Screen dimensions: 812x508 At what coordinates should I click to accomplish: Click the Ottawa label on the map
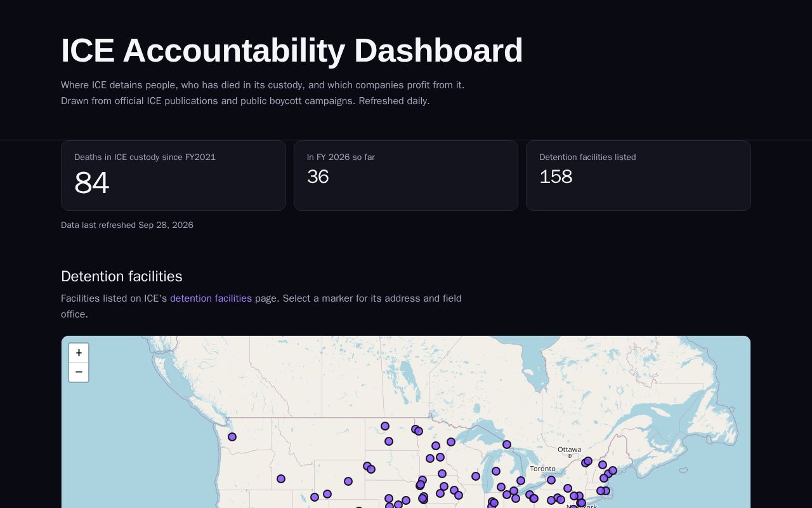pyautogui.click(x=569, y=450)
